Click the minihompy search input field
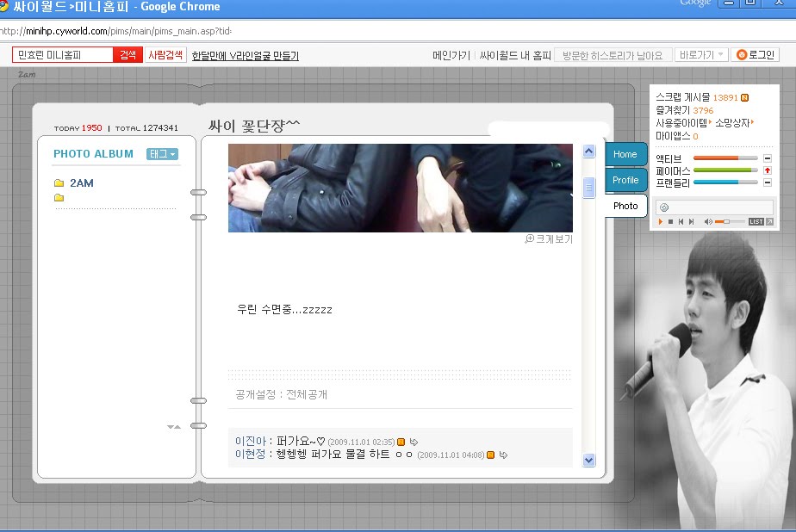Viewport: 796px width, 532px height. (63, 55)
